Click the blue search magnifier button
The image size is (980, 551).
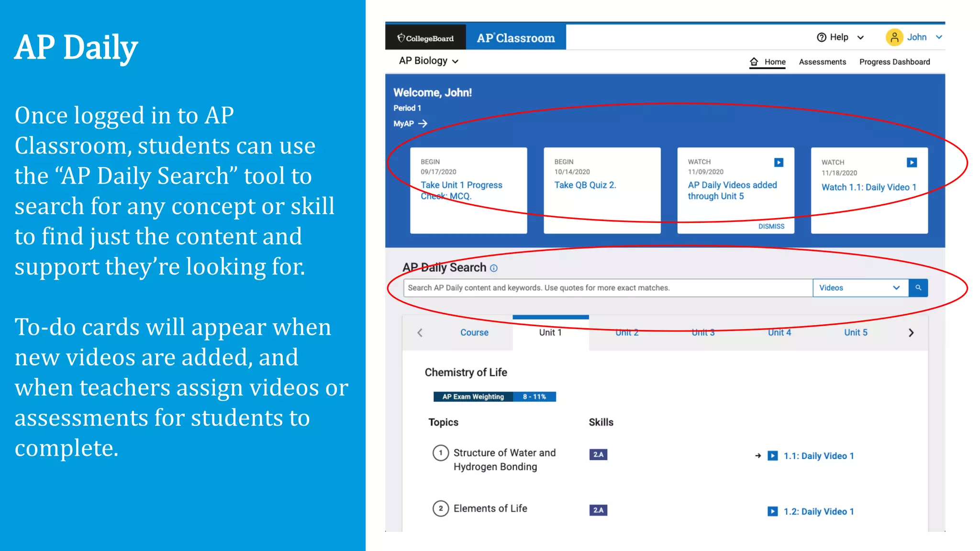(x=918, y=288)
